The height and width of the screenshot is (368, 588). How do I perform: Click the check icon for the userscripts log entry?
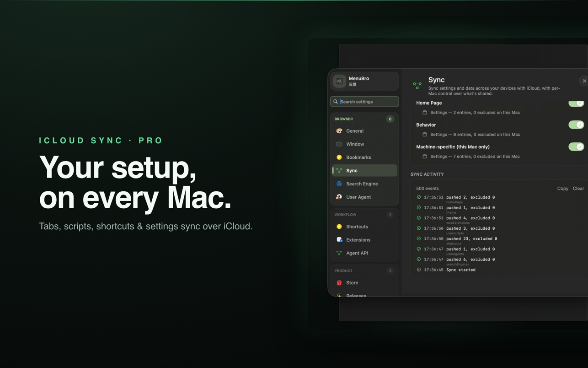(x=419, y=228)
